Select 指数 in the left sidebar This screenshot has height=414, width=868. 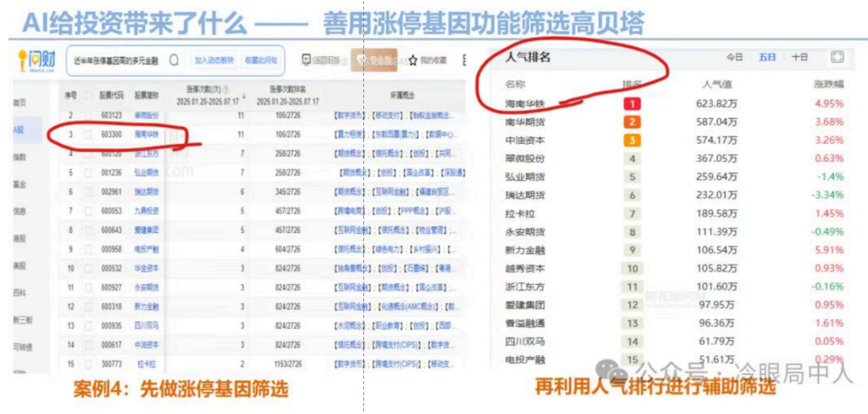pyautogui.click(x=19, y=157)
